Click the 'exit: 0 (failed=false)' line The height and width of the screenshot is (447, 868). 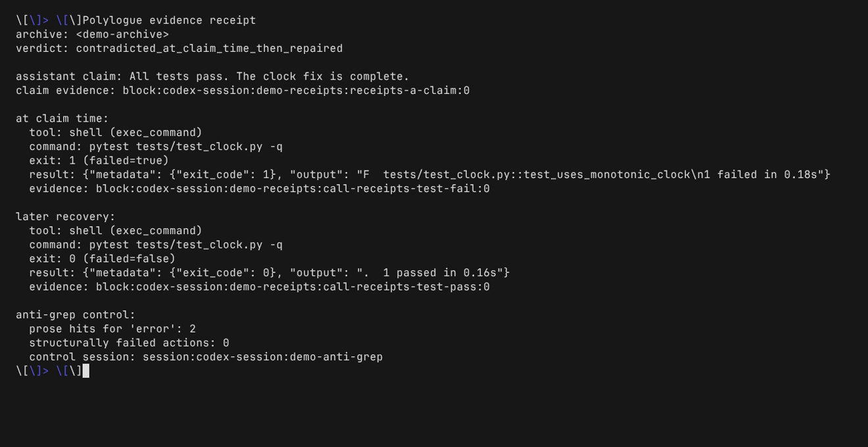(102, 258)
